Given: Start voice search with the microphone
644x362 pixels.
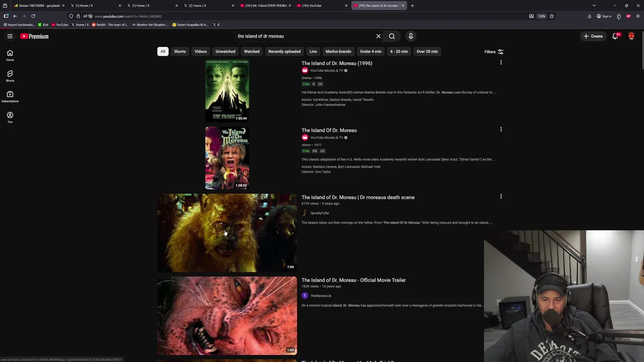Looking at the screenshot, I should [x=411, y=36].
